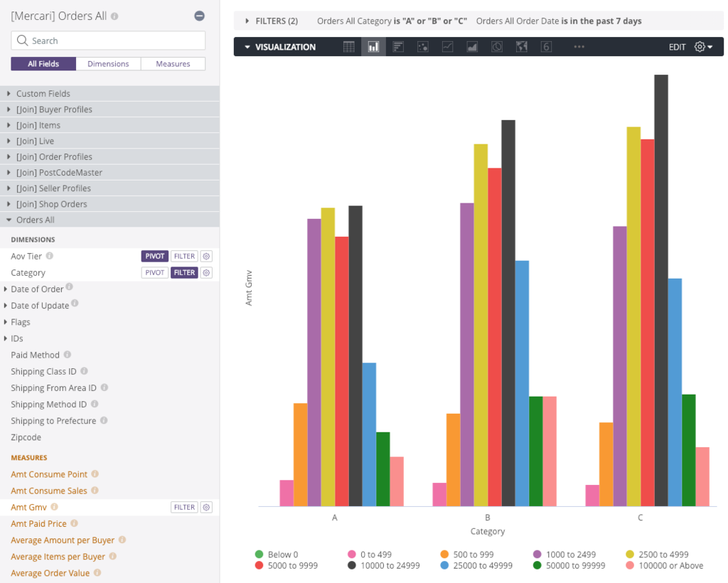Expand the FILTERS (2) section
This screenshot has height=583, width=728.
[x=272, y=21]
